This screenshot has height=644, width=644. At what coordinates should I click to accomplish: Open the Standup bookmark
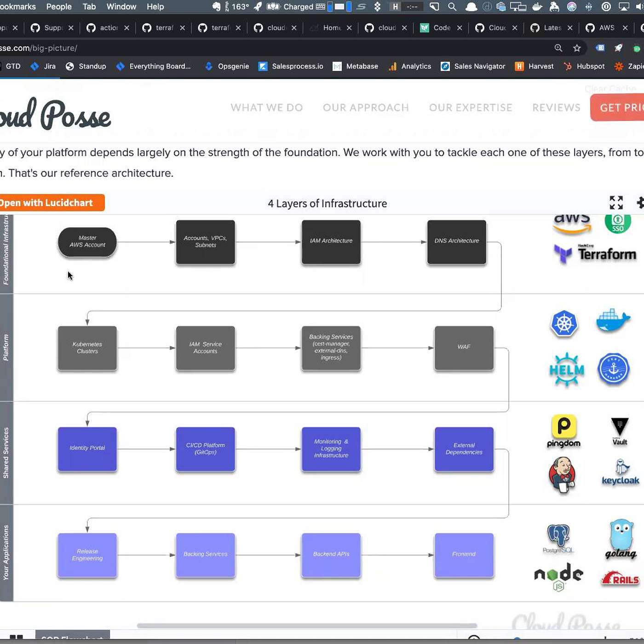tap(86, 66)
